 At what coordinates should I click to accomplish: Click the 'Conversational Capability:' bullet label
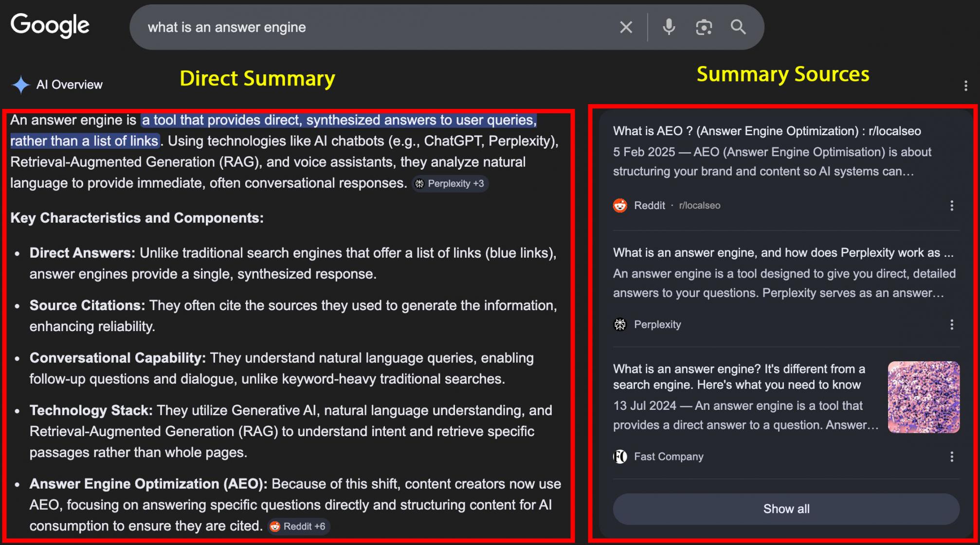(x=117, y=358)
